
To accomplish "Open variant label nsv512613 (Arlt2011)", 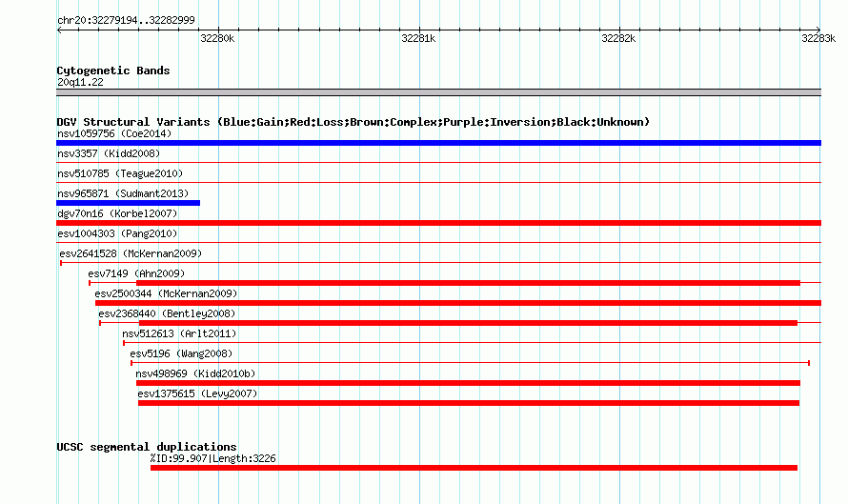I will 179,333.
